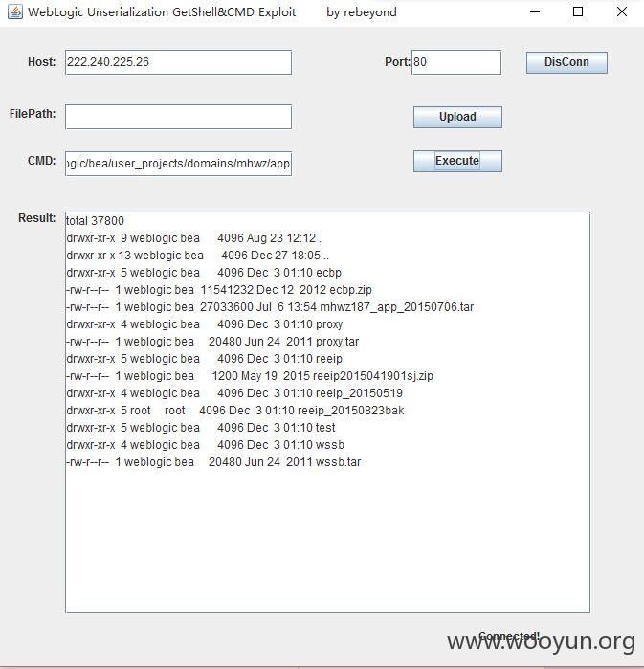Focus the CMD input field

pos(178,164)
